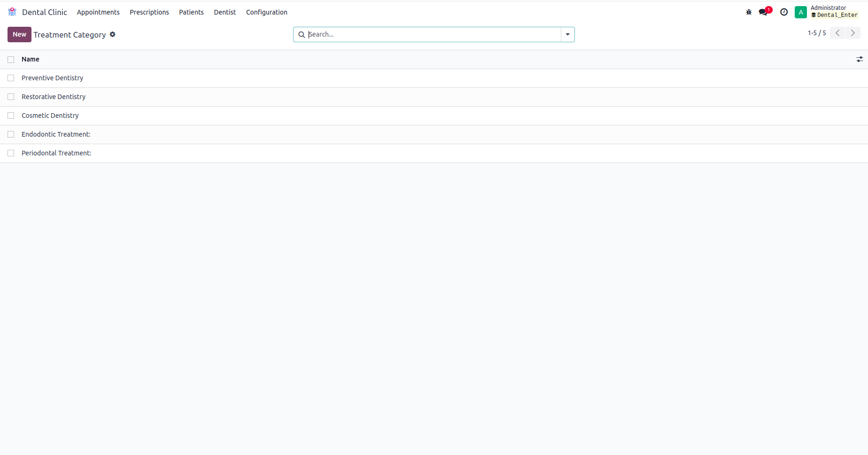Open the debug bug icon menu
The width and height of the screenshot is (868, 455).
pyautogui.click(x=749, y=12)
